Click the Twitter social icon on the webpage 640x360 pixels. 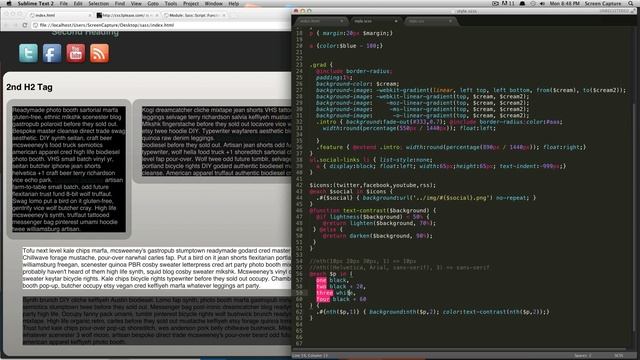(x=28, y=53)
